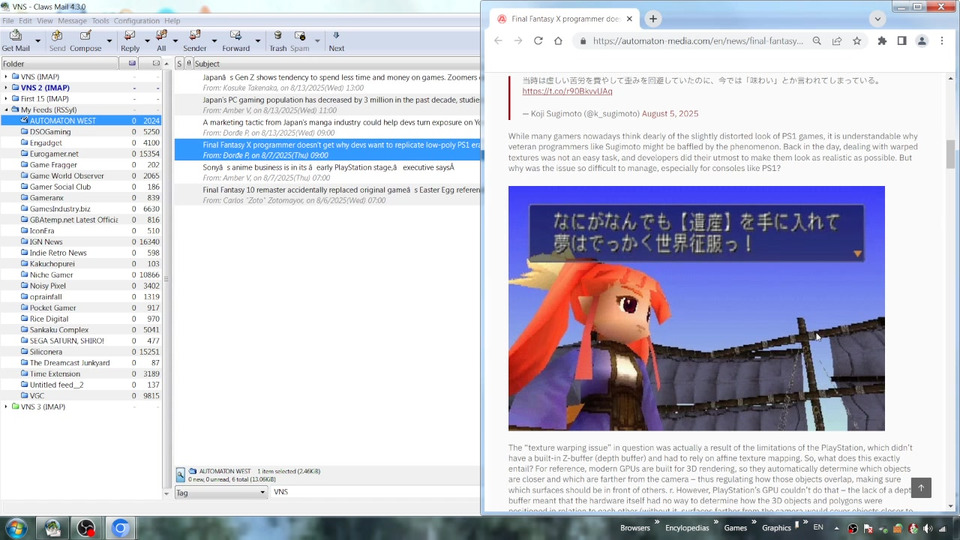Viewport: 960px width, 540px height.
Task: Click the scroll-to-top arrow button
Action: 921,487
